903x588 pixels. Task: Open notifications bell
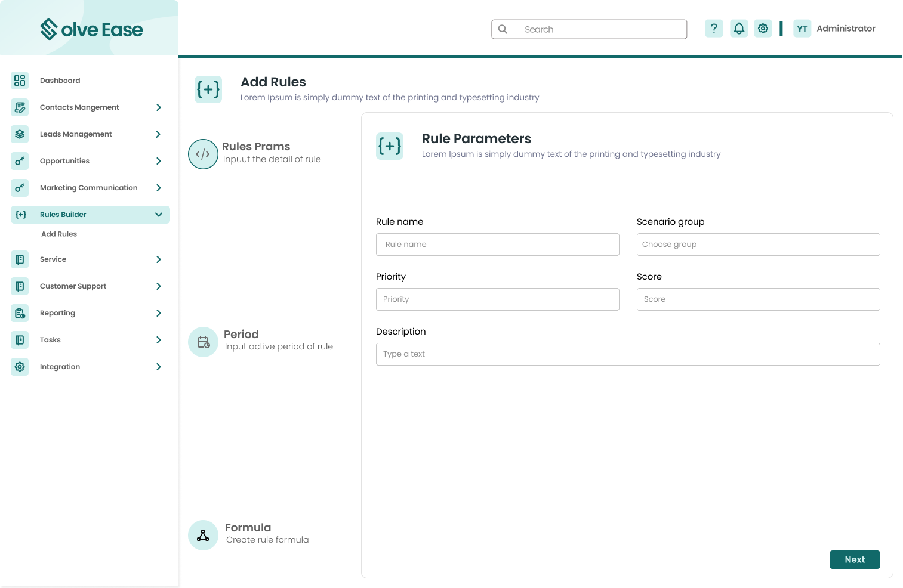coord(739,29)
